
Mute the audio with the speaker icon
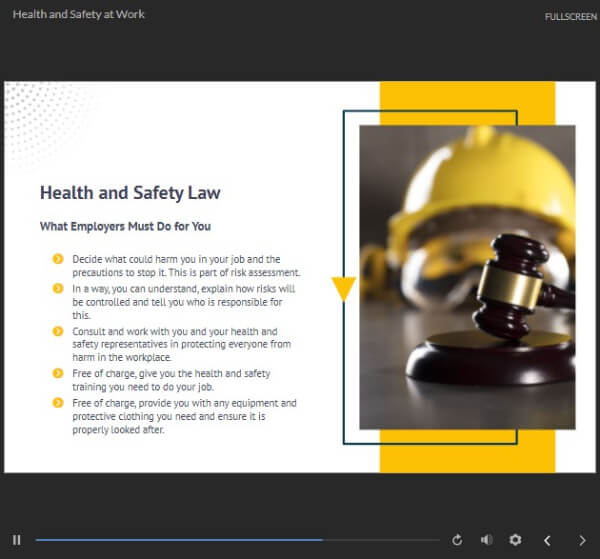tap(486, 540)
